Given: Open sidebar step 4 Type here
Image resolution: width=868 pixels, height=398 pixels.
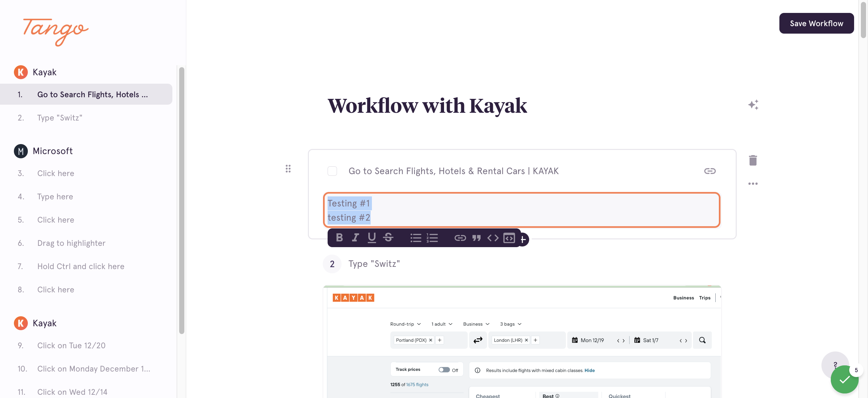Looking at the screenshot, I should pos(86,196).
